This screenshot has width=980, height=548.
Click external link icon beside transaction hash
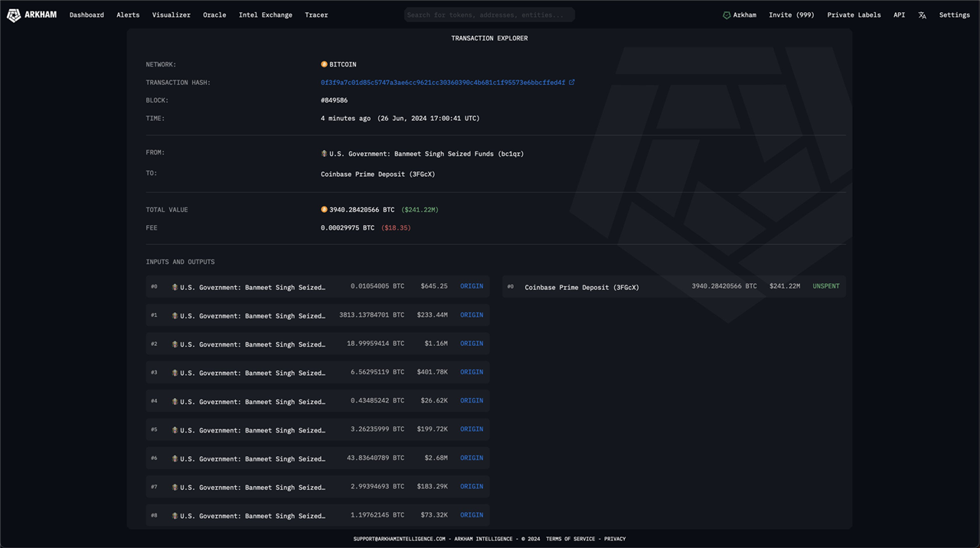point(572,82)
